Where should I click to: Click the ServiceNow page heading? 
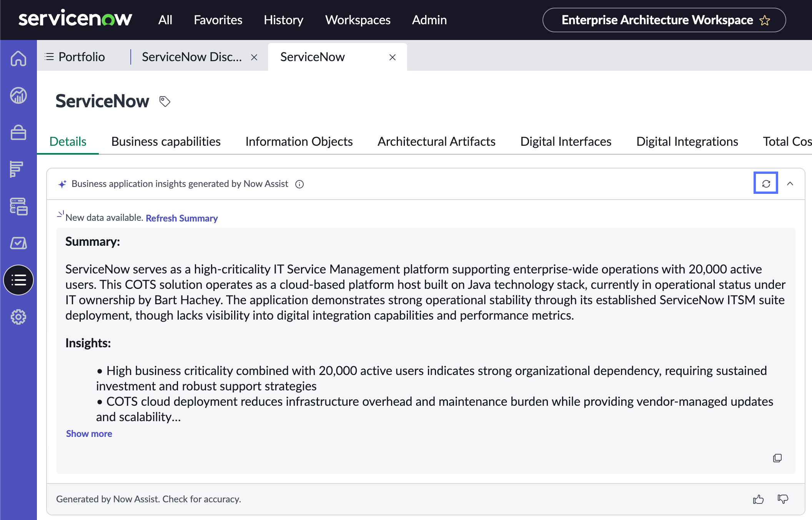(102, 101)
